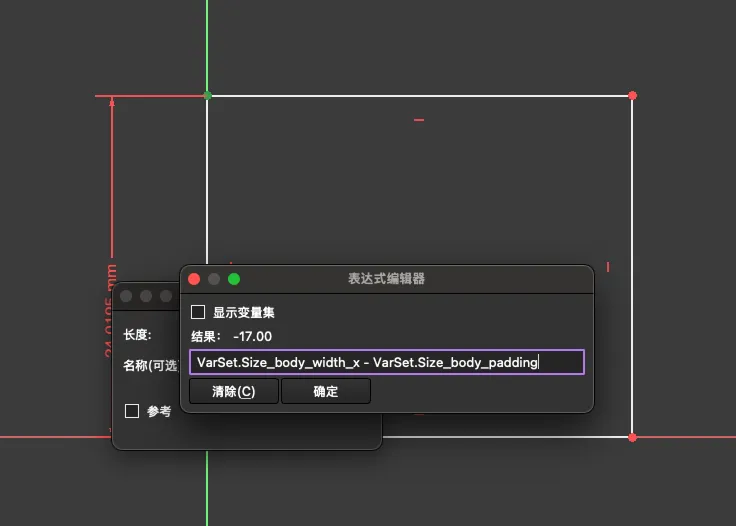
Task: Toggle the 参考 checkbox
Action: click(x=132, y=411)
